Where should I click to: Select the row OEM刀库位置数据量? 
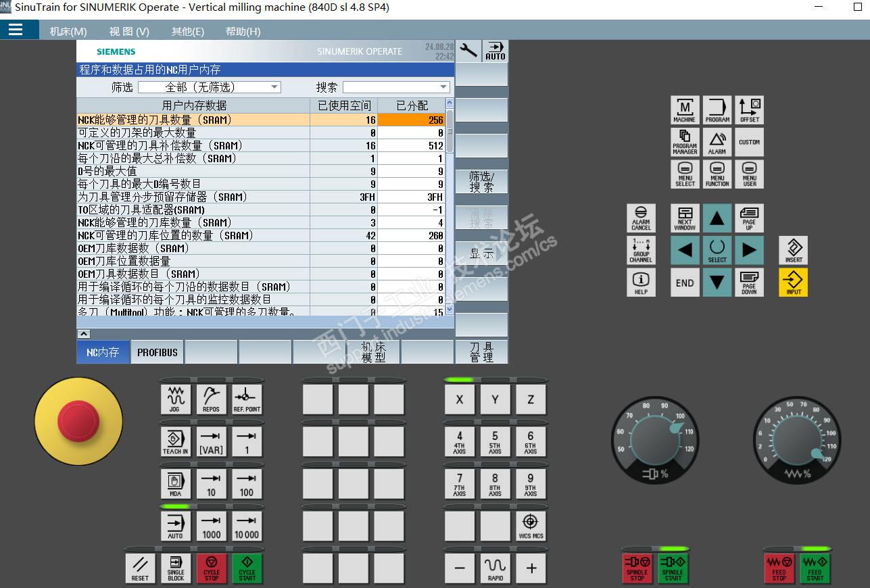[x=261, y=261]
